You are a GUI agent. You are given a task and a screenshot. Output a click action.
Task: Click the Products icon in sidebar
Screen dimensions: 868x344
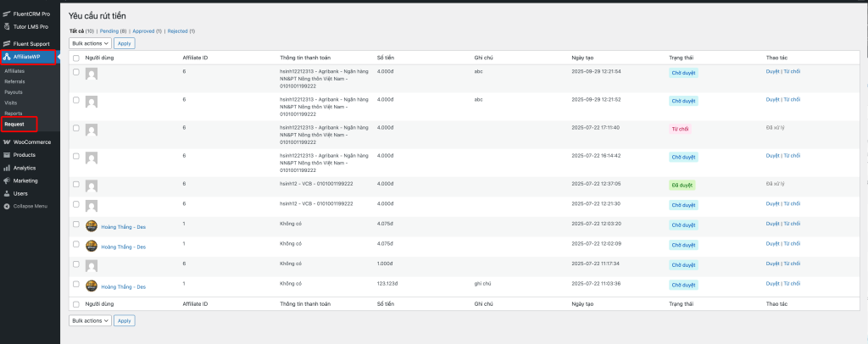pyautogui.click(x=7, y=155)
